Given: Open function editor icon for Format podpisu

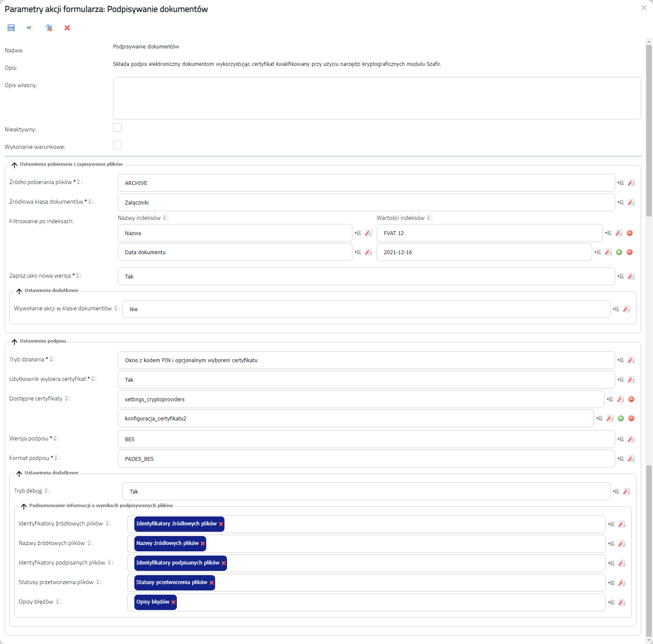Looking at the screenshot, I should tap(631, 459).
